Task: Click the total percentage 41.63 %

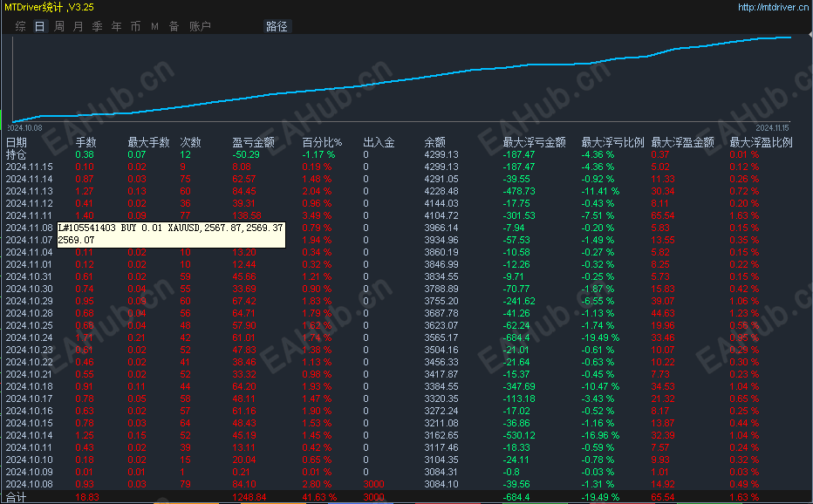Action: click(x=319, y=497)
